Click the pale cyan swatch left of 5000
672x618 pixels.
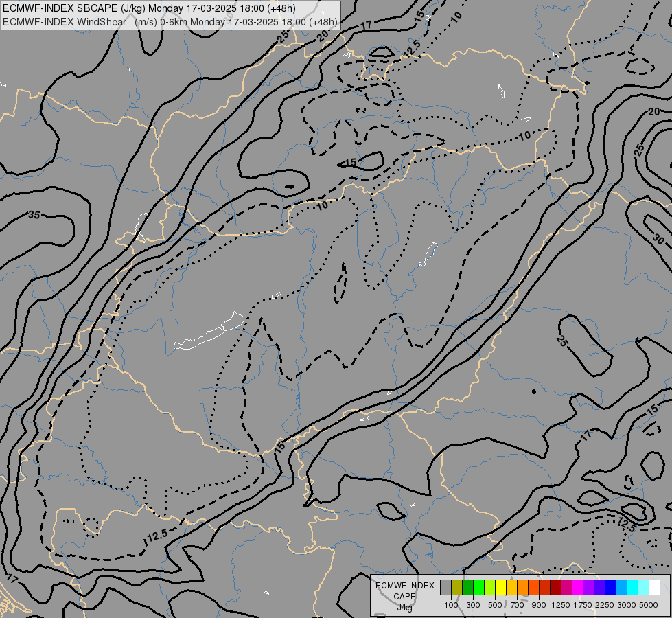click(x=644, y=588)
